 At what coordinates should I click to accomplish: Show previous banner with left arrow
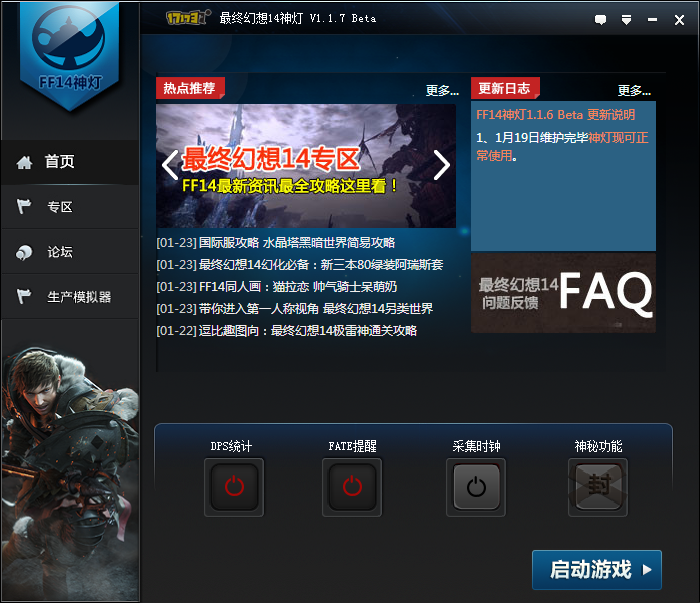pos(170,165)
